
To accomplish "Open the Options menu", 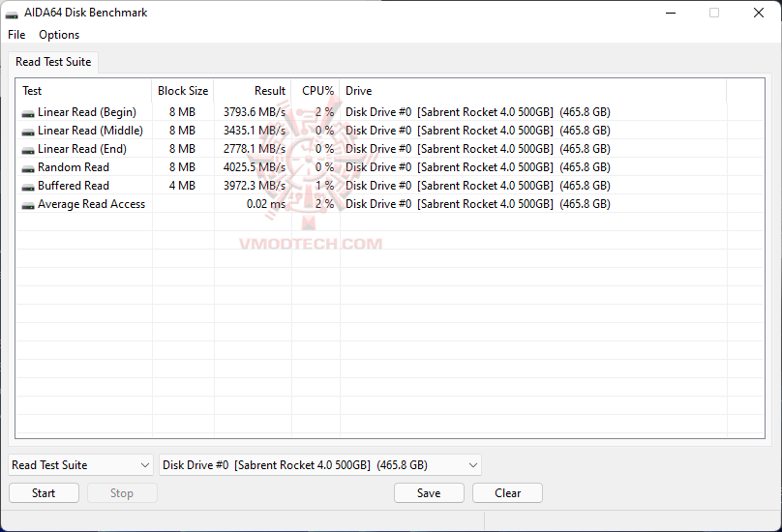I will (x=59, y=35).
